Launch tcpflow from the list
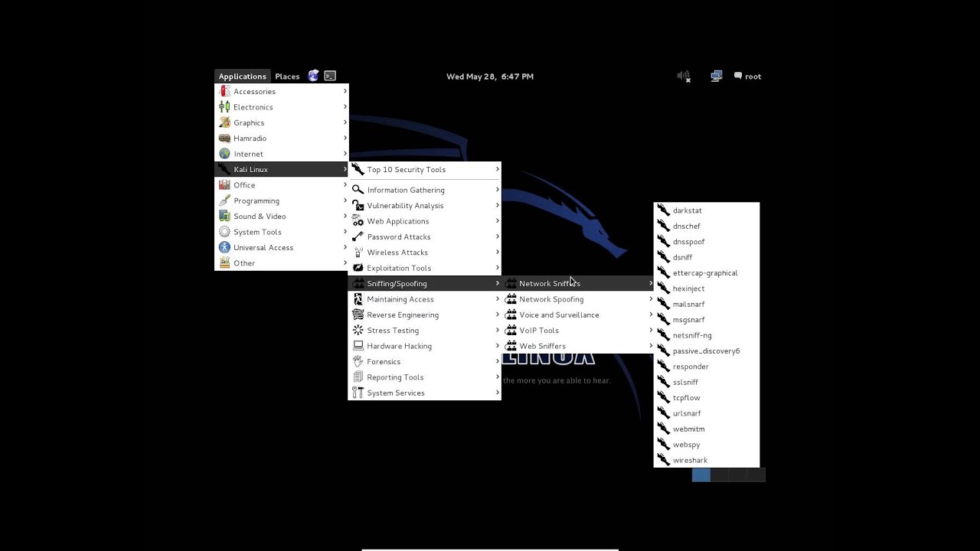 pyautogui.click(x=707, y=398)
